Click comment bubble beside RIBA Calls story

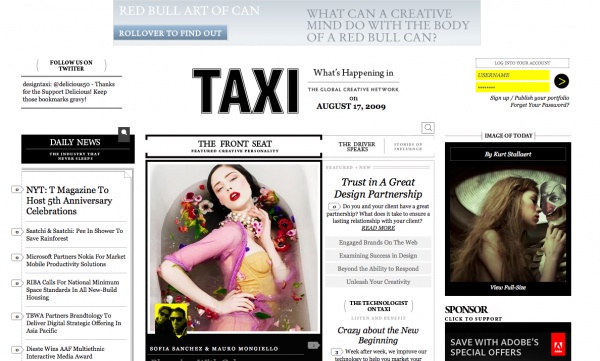point(16,283)
